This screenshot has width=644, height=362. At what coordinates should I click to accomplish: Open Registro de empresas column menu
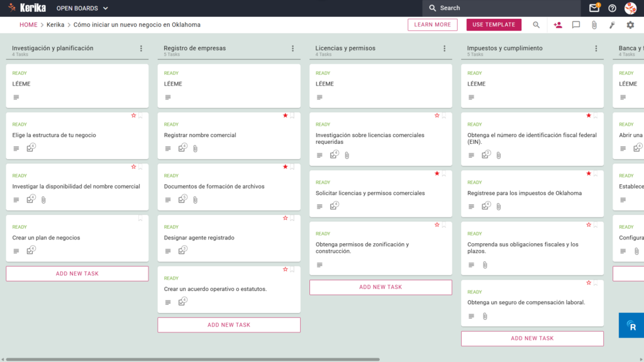point(293,48)
